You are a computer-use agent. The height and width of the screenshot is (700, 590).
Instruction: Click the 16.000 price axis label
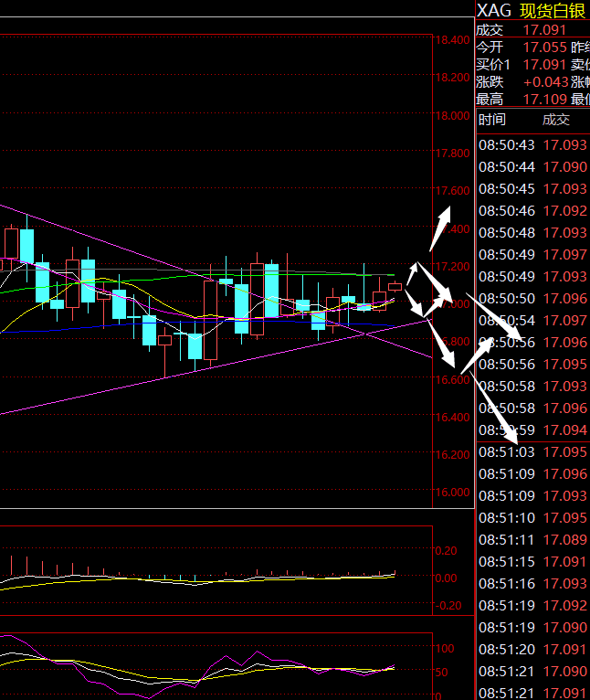point(452,492)
